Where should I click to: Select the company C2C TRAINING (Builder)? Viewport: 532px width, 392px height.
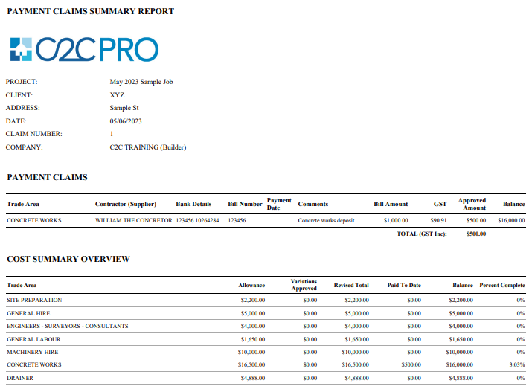coord(147,147)
